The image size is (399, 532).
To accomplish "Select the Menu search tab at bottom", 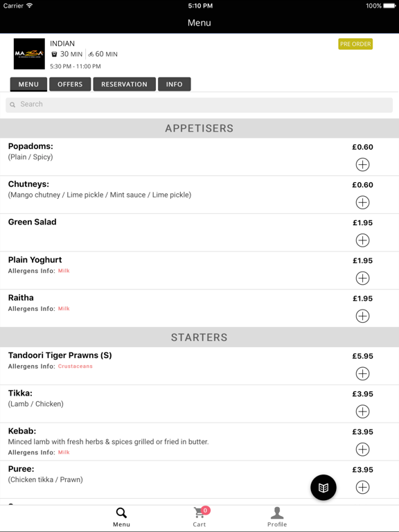I will point(121,517).
